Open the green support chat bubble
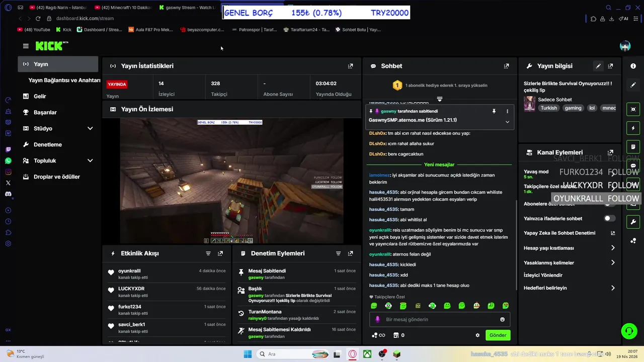The height and width of the screenshot is (362, 644). tap(629, 331)
